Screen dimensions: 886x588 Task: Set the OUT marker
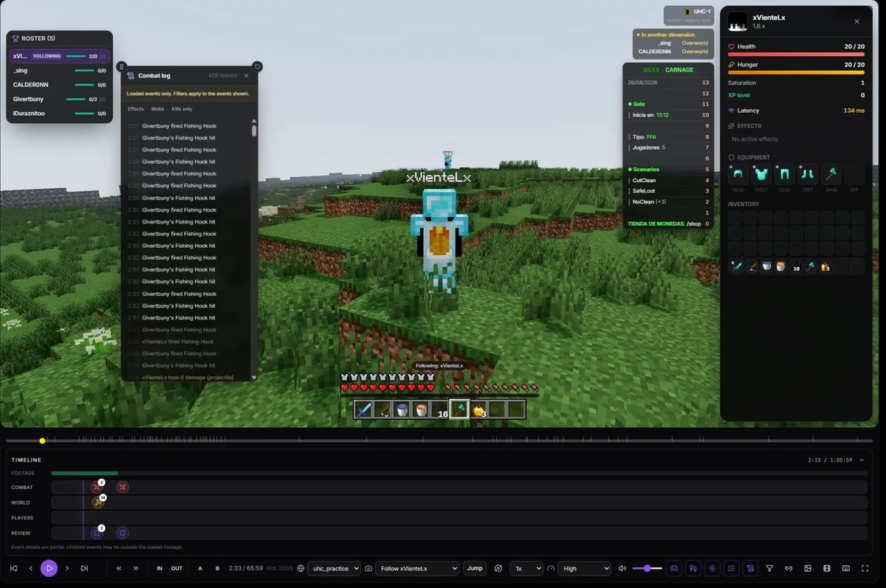tap(176, 568)
